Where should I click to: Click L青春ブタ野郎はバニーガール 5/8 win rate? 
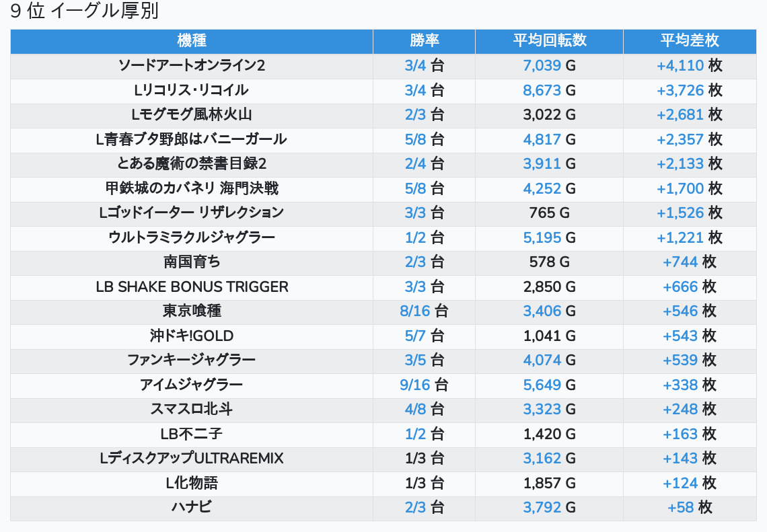[415, 139]
